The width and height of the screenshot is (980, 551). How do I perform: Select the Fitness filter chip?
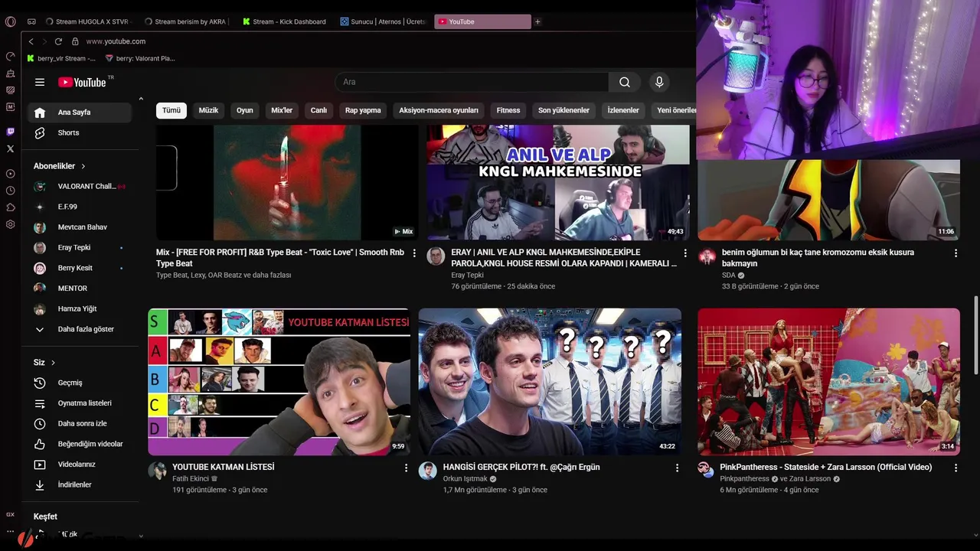(x=508, y=110)
